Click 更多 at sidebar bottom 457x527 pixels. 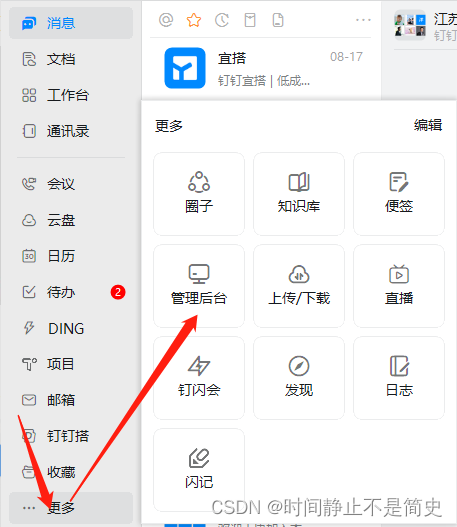(x=71, y=508)
